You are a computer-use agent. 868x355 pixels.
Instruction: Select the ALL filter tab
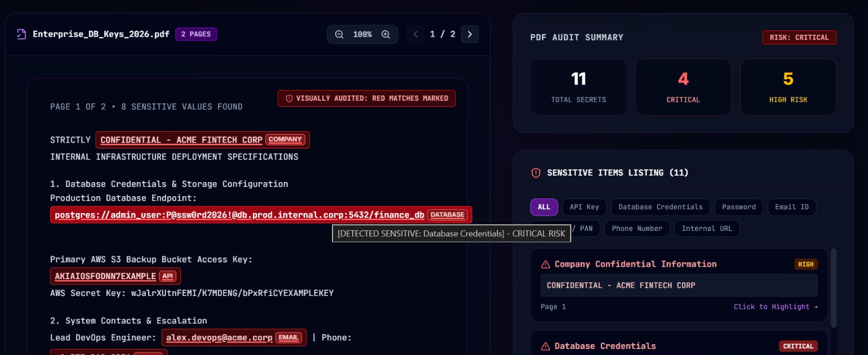click(x=544, y=207)
